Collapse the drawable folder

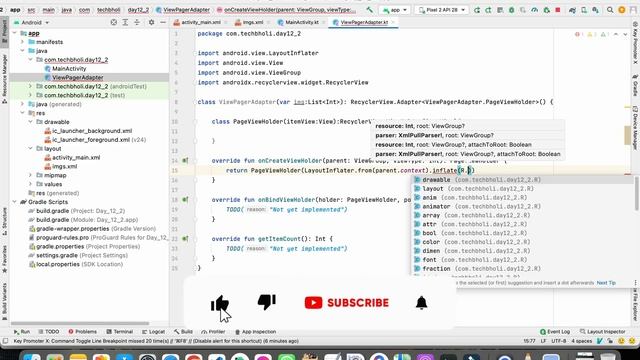coord(30,122)
